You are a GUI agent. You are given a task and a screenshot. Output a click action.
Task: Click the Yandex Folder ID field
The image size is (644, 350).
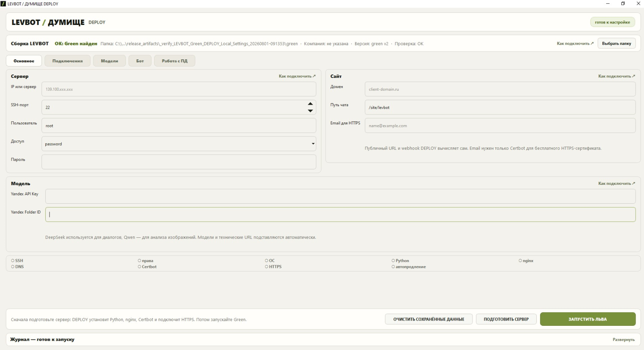tap(340, 214)
